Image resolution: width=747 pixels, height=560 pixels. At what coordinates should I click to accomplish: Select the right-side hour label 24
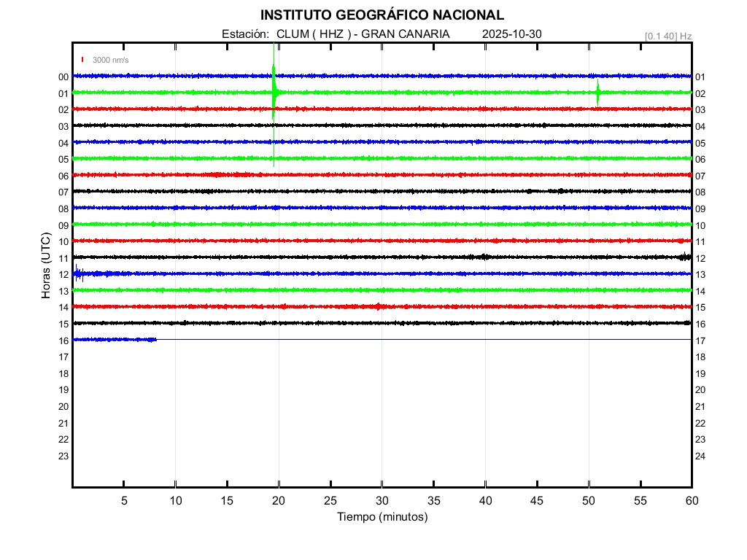(x=700, y=456)
